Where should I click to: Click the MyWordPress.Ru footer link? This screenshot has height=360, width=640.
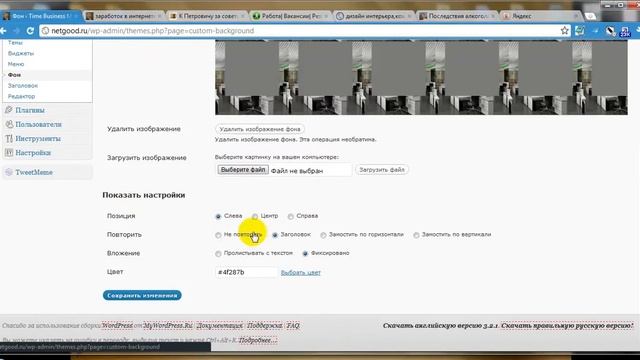pos(168,326)
